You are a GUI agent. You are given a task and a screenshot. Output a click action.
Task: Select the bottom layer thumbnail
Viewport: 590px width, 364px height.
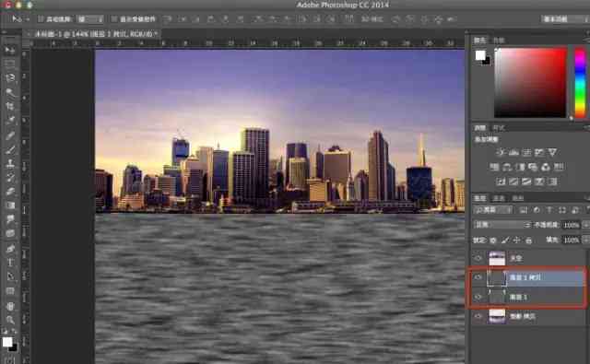click(497, 316)
